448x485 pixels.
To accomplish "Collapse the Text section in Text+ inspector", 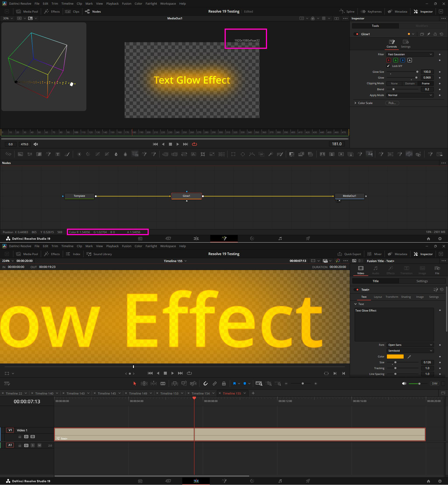I will click(355, 304).
